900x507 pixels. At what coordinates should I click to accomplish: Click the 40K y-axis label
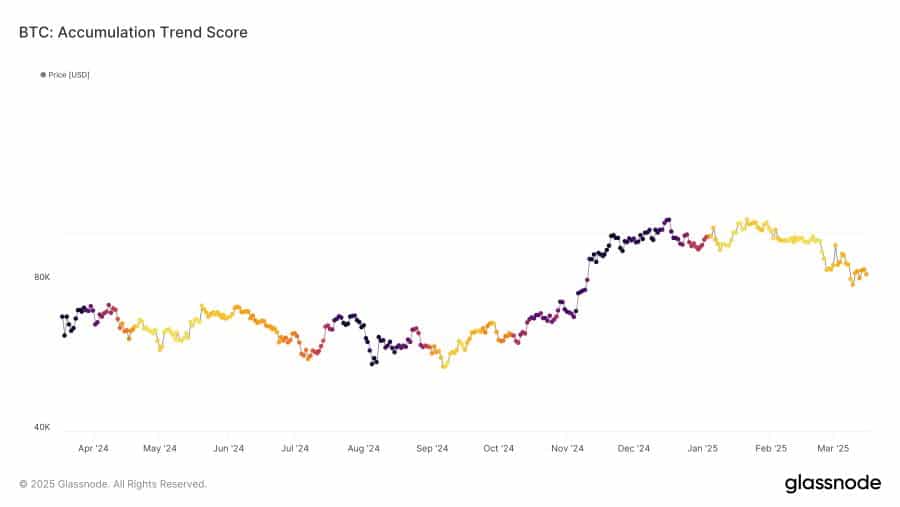click(42, 427)
